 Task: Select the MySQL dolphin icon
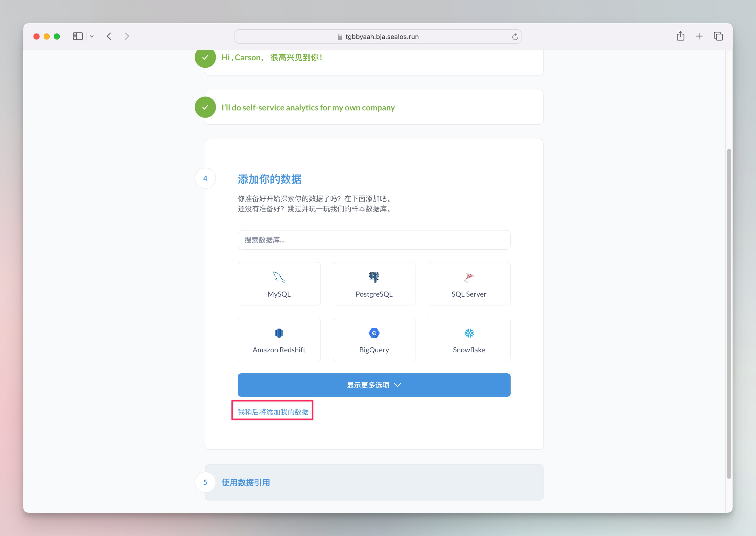pos(279,277)
